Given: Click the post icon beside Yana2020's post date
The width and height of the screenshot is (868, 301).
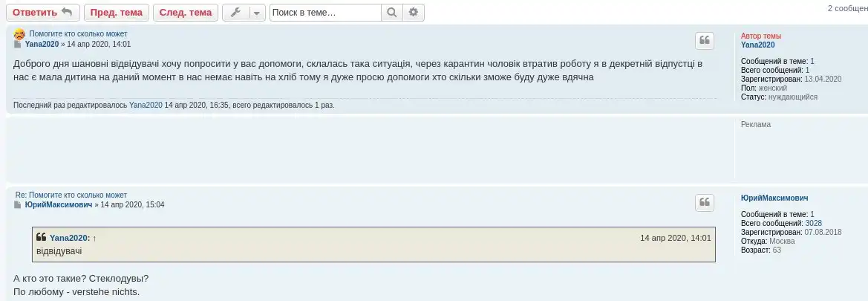Looking at the screenshot, I should coord(18,45).
